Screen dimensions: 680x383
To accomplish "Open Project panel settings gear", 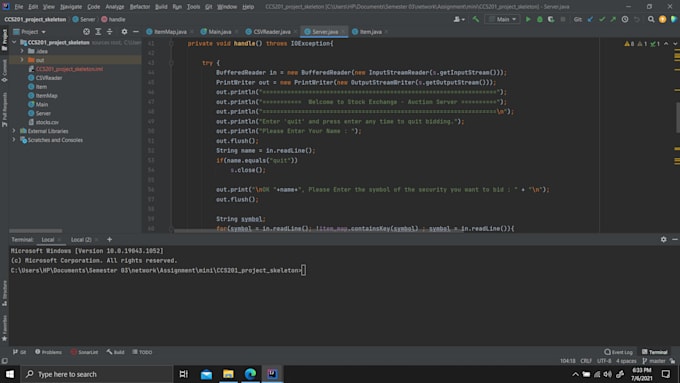I will (x=124, y=32).
